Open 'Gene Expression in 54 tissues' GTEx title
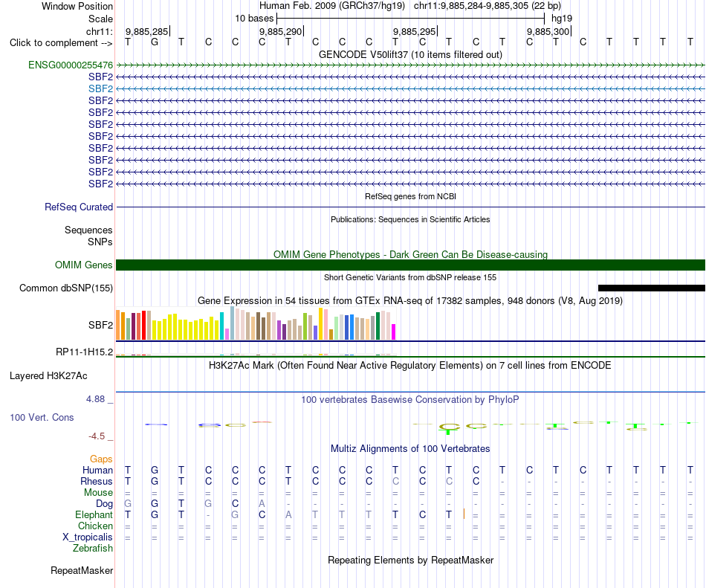Viewport: 706px width, 588px height. pos(410,301)
